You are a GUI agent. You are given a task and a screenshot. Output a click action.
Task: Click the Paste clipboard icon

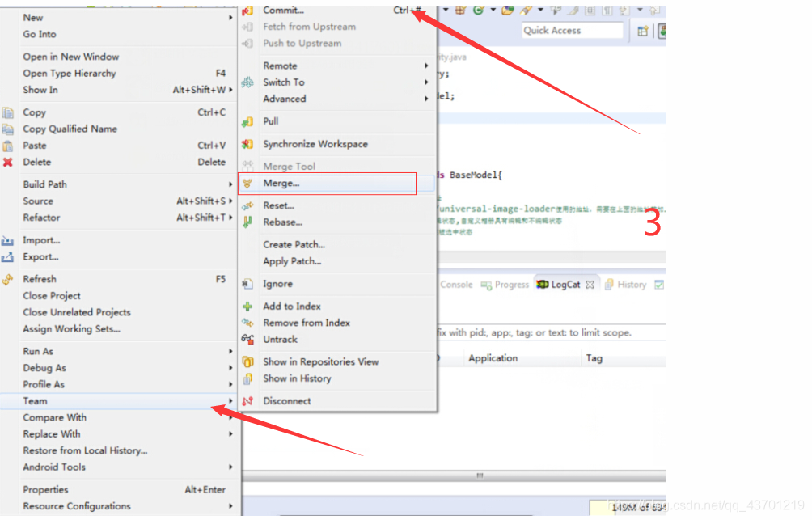(x=8, y=146)
